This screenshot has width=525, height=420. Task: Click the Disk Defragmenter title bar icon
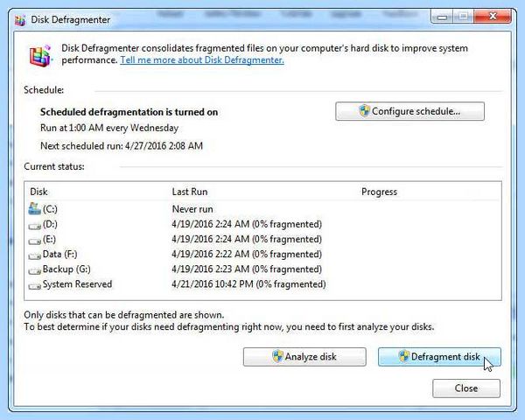20,20
